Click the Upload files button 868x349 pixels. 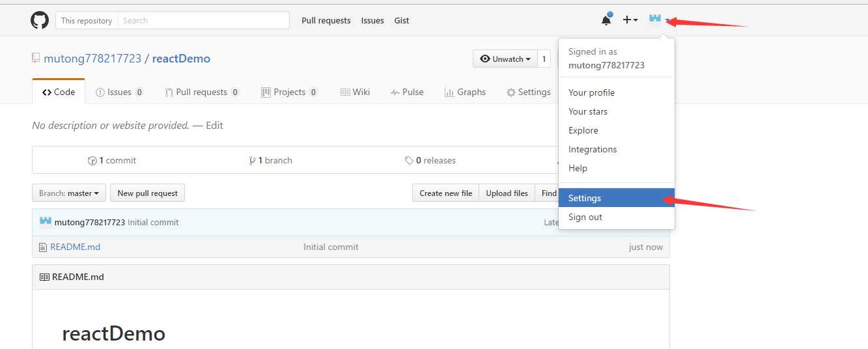[507, 193]
